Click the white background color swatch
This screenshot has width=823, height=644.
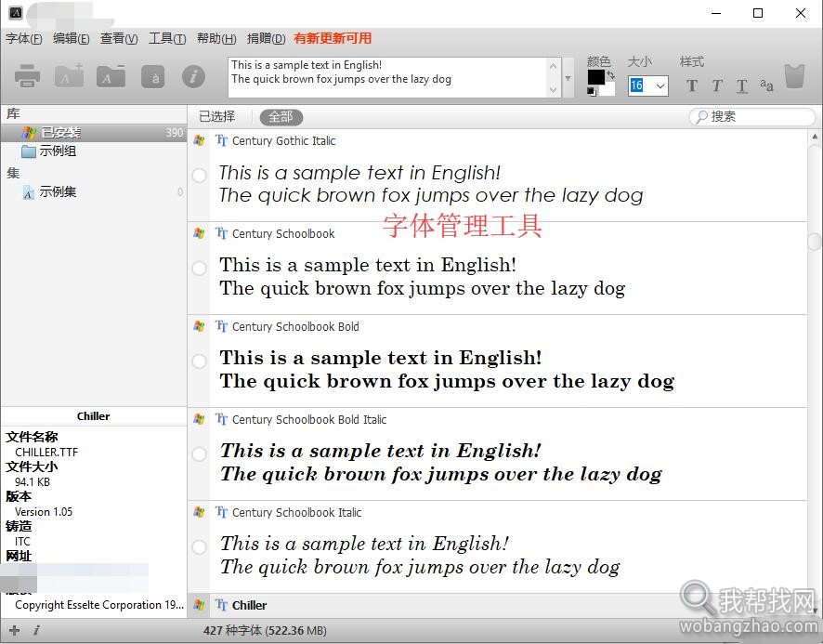(x=608, y=89)
